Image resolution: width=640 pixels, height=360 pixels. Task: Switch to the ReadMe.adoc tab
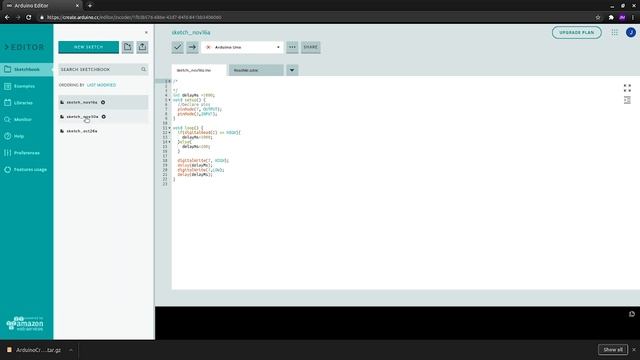click(x=256, y=70)
